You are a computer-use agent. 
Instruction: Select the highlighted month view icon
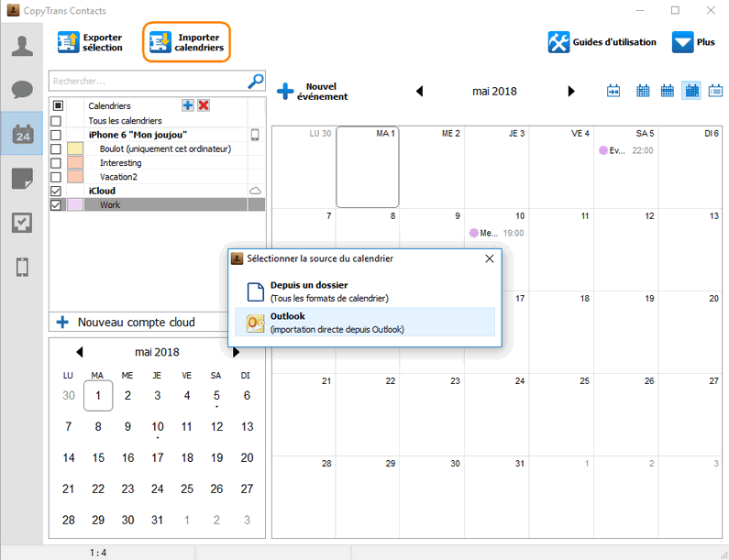point(691,91)
